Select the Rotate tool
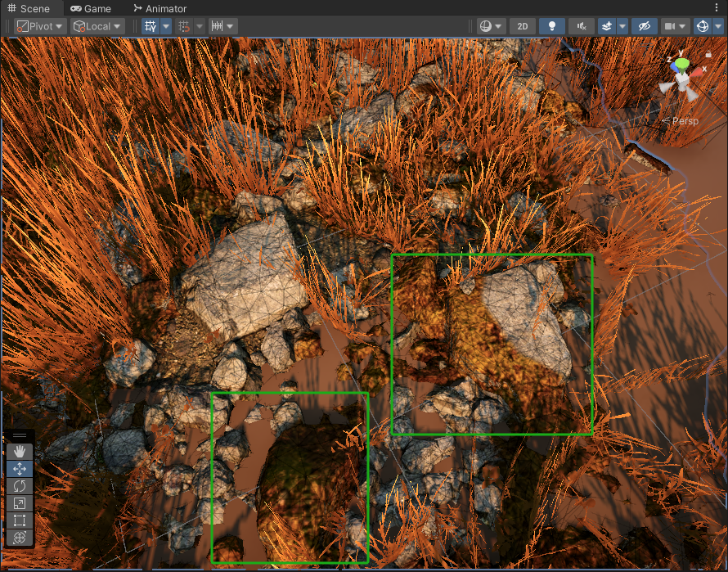 [x=20, y=486]
